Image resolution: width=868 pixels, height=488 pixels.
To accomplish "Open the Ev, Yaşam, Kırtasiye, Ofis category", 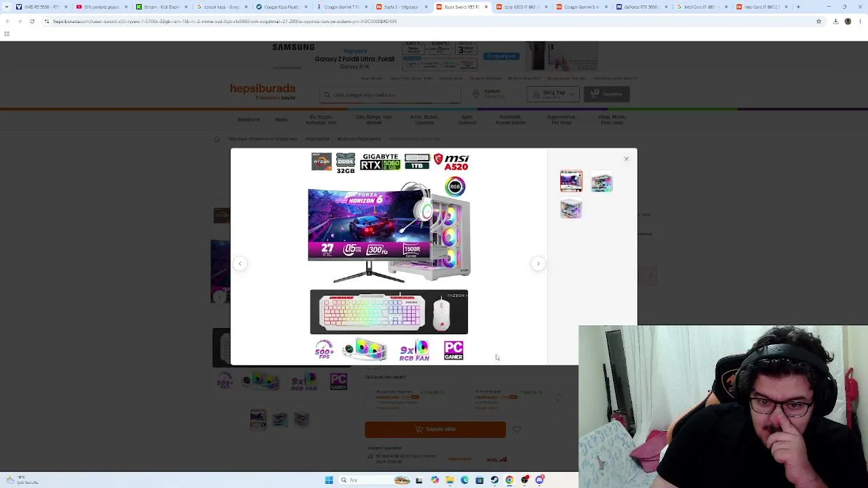I will pyautogui.click(x=321, y=120).
